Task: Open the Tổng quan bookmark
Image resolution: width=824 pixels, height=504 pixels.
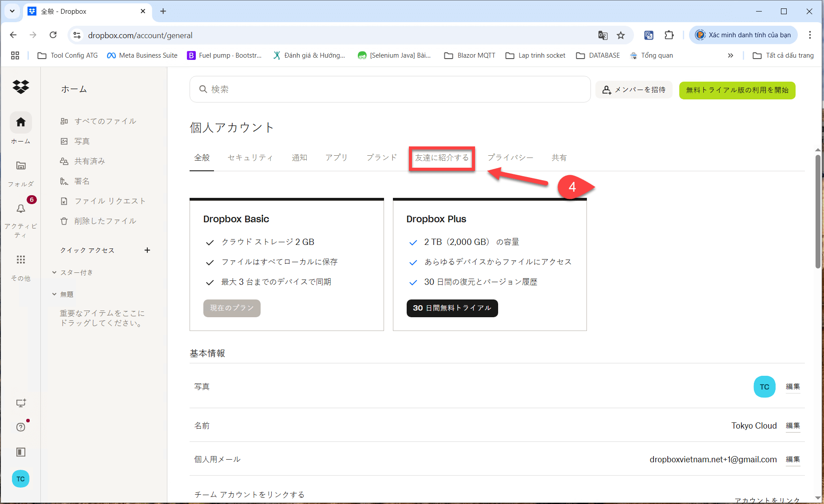Action: click(651, 55)
